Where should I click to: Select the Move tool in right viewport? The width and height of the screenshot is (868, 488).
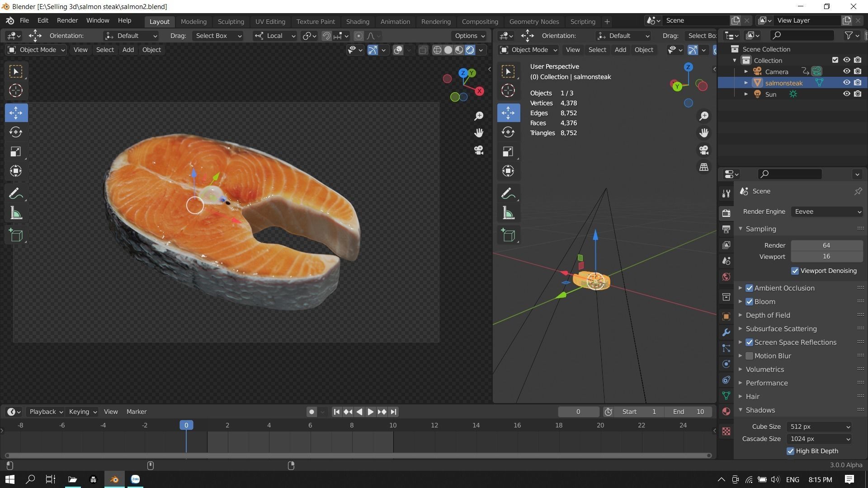508,113
